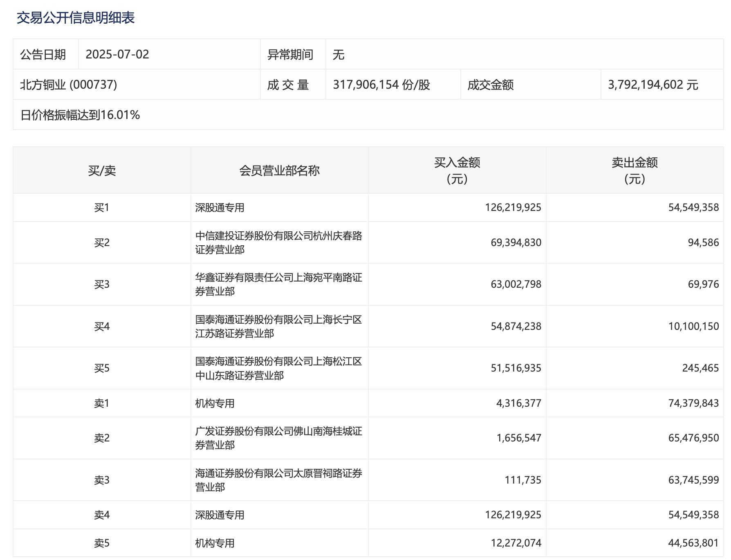Select buy amount 51,516,935
731x560 pixels.
[516, 368]
